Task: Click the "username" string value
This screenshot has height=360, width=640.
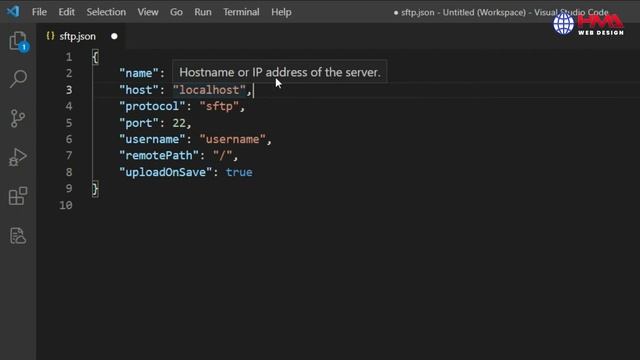Action: [x=232, y=139]
